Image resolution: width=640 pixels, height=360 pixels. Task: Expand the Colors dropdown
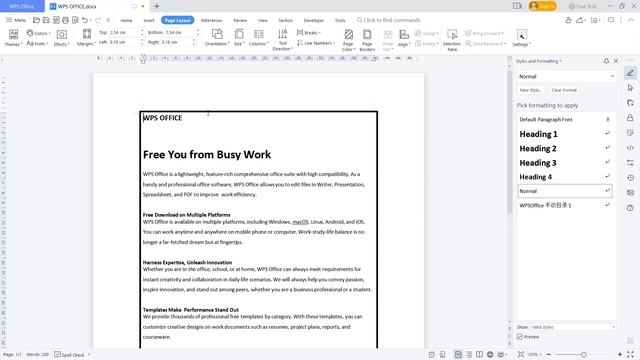coord(38,33)
